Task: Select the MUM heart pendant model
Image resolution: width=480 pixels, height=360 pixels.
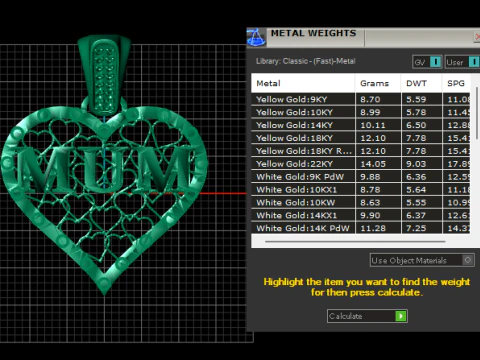Action: tap(104, 200)
